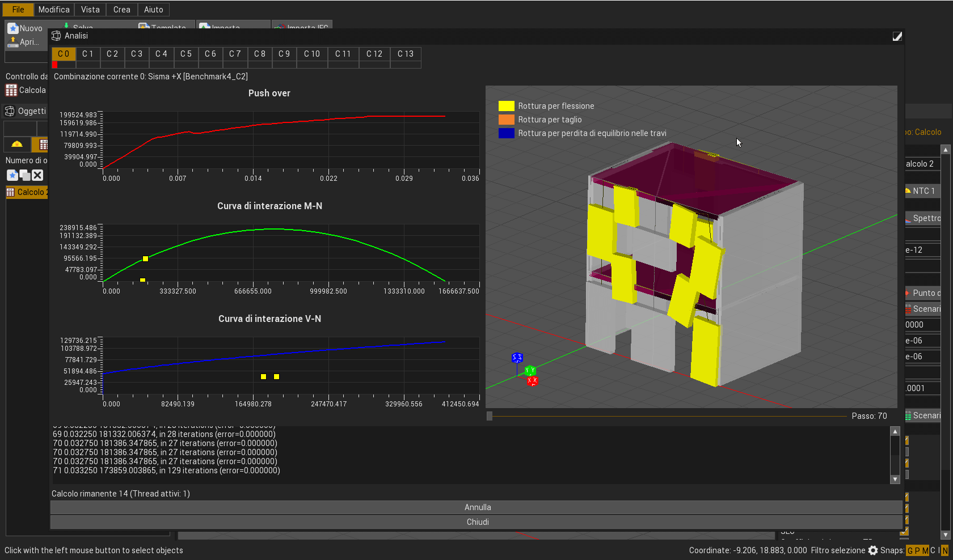Click the red X axis gizmo cube
This screenshot has height=560, width=953.
click(x=532, y=381)
